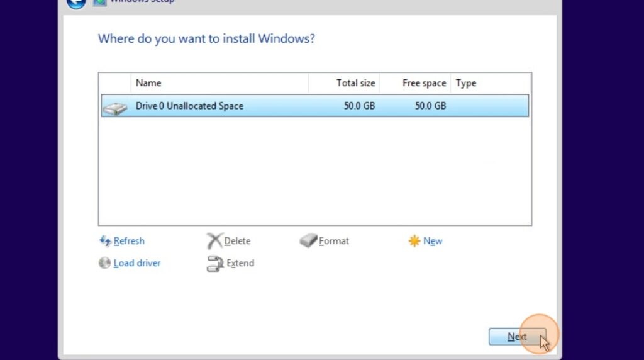The height and width of the screenshot is (360, 644).
Task: Sort by the Free space column header
Action: pyautogui.click(x=415, y=83)
